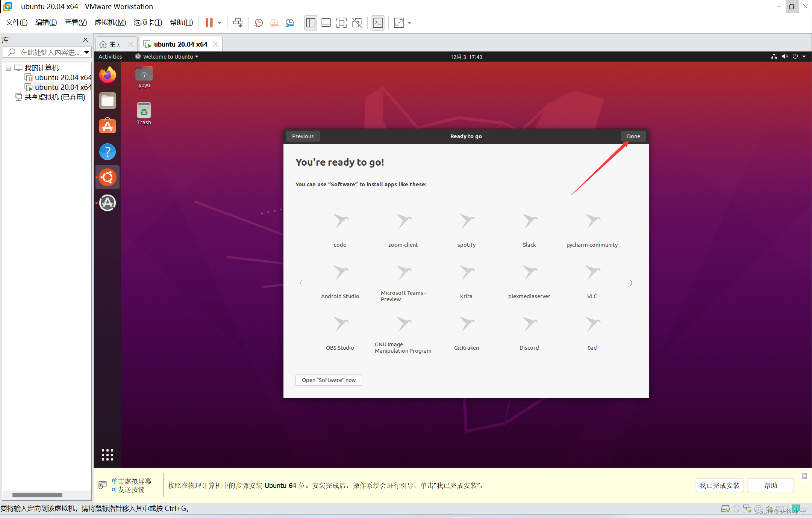812x518 pixels.
Task: Select the Android Studio app tile
Action: point(340,282)
